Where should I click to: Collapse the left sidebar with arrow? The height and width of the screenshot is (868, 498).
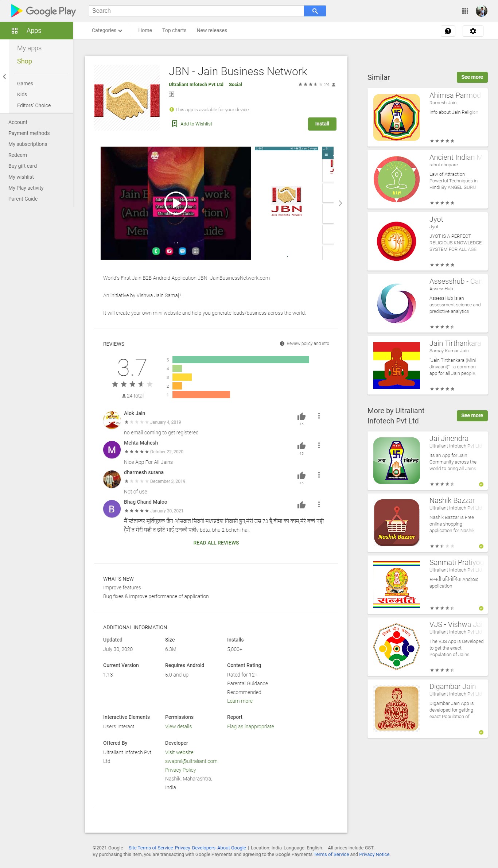pos(4,77)
